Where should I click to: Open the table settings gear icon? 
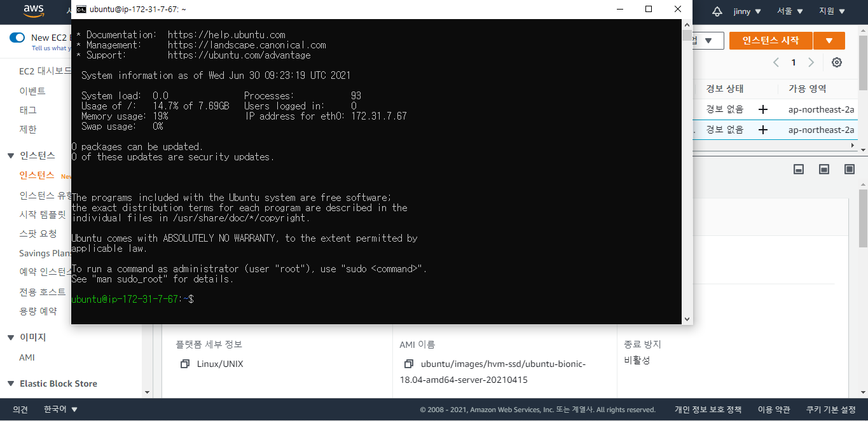click(837, 62)
